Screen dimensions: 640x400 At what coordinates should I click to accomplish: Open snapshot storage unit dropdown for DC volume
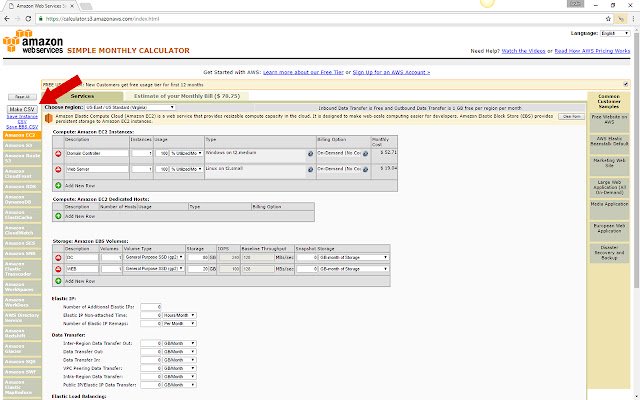353,258
